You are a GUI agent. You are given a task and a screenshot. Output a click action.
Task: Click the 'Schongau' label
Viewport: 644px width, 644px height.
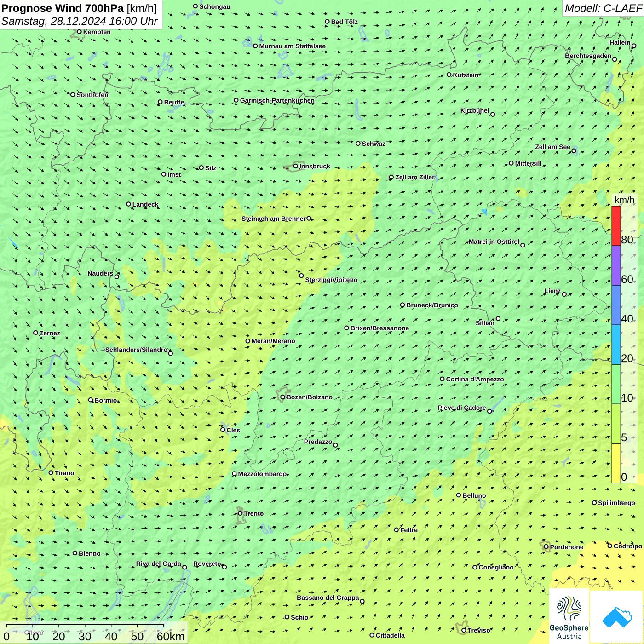click(x=215, y=6)
